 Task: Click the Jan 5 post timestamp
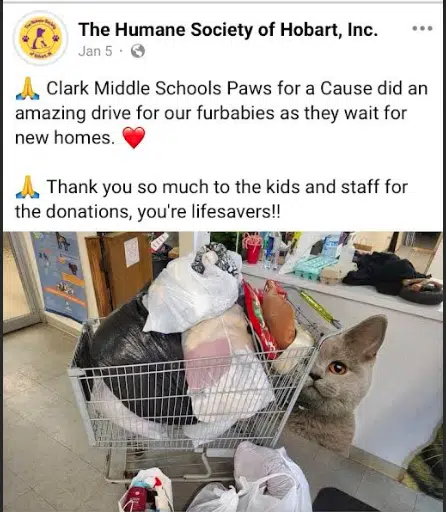coord(95,51)
